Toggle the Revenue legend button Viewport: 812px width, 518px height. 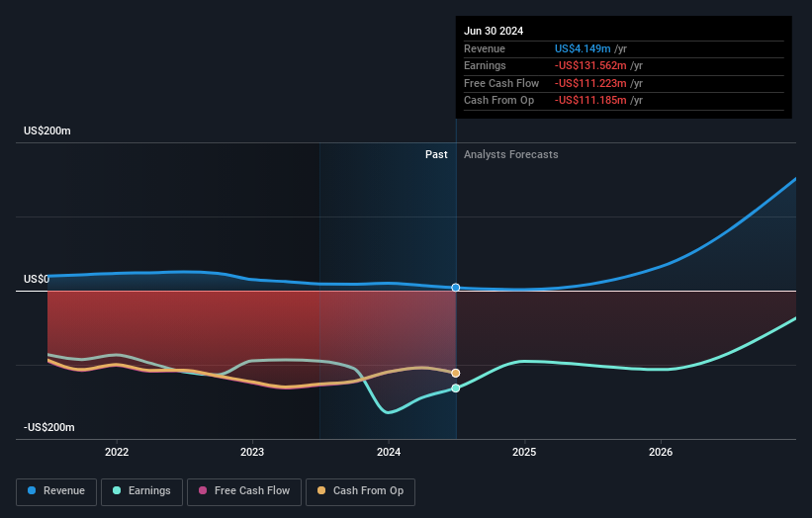pyautogui.click(x=56, y=491)
